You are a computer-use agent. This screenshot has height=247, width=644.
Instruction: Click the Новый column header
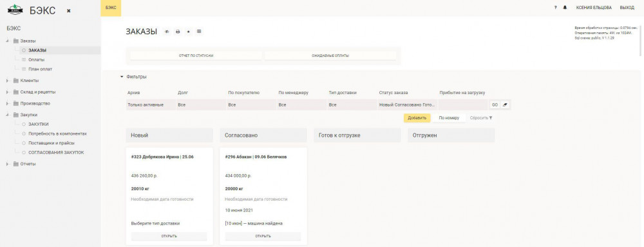point(169,135)
